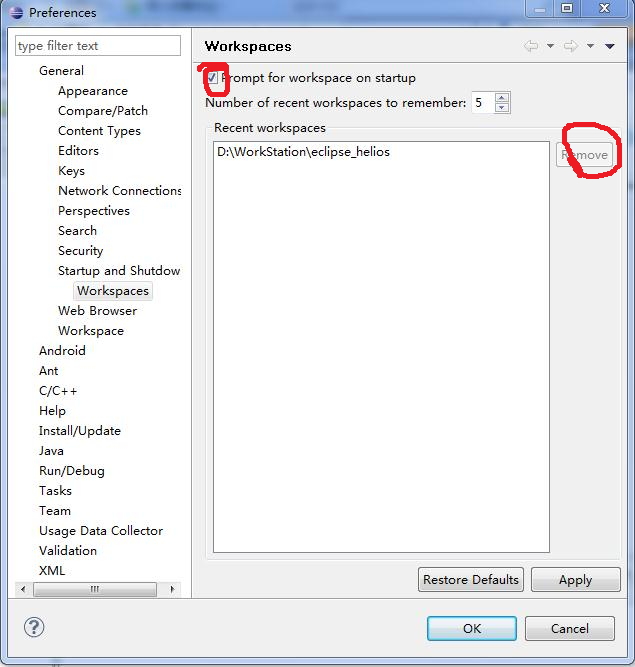
Task: Open Search preferences page
Action: pos(77,231)
